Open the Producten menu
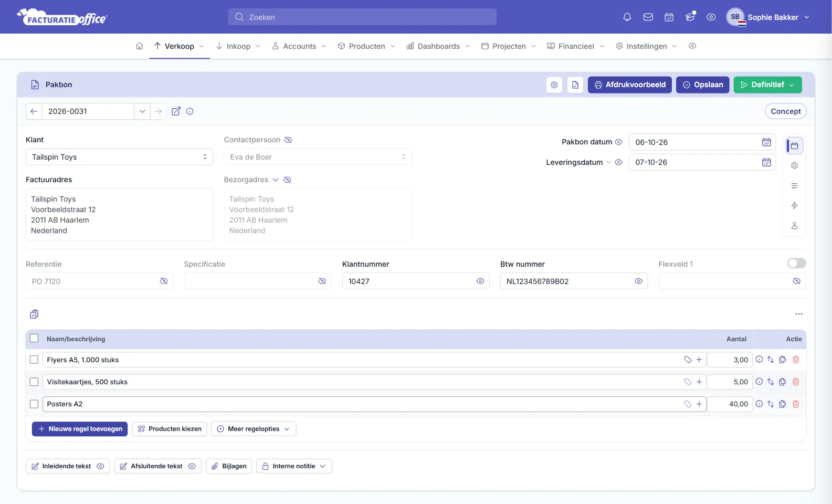 tap(366, 46)
